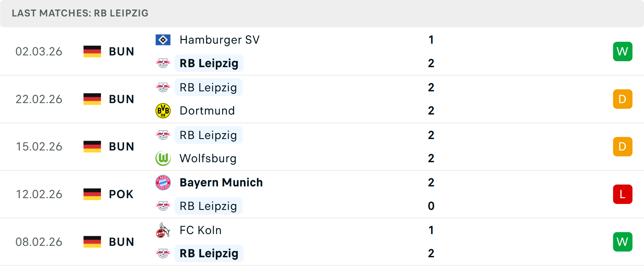The height and width of the screenshot is (266, 644).
Task: Click the POK competition label
Action: click(120, 194)
